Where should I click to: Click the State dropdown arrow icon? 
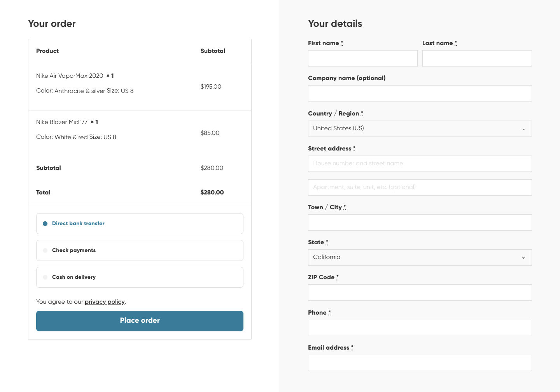click(x=523, y=258)
